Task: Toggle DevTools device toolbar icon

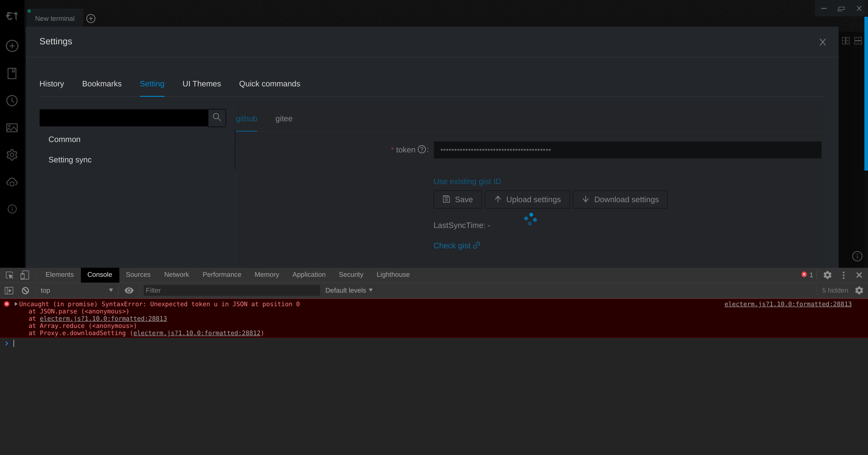Action: pyautogui.click(x=25, y=275)
